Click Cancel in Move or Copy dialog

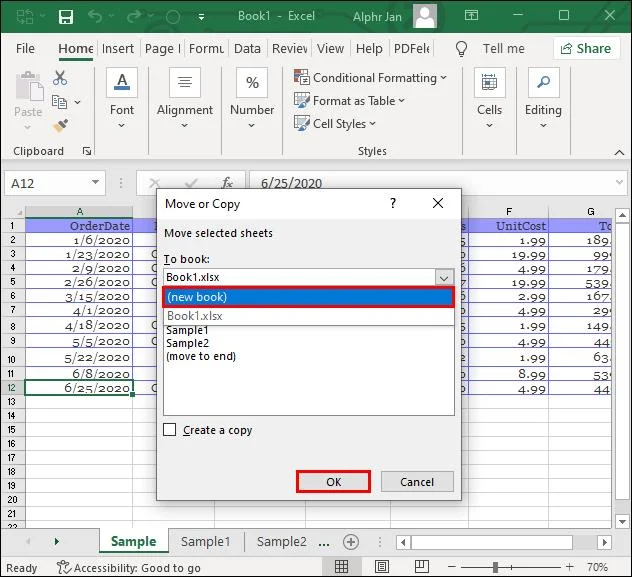[x=417, y=482]
